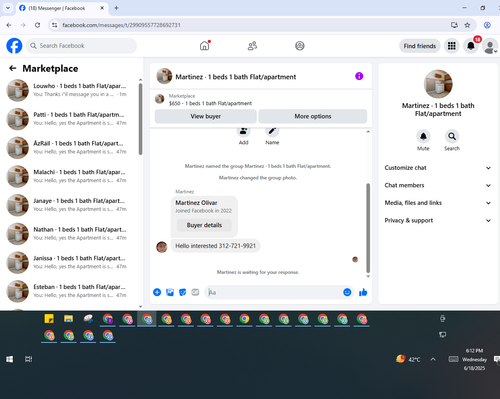Open Sticky Notes on taskbar
The image size is (500, 399).
pyautogui.click(x=49, y=319)
